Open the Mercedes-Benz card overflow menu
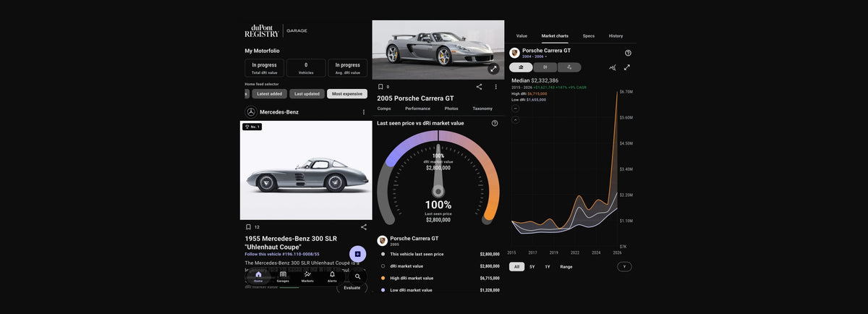This screenshot has height=314, width=868. (363, 112)
